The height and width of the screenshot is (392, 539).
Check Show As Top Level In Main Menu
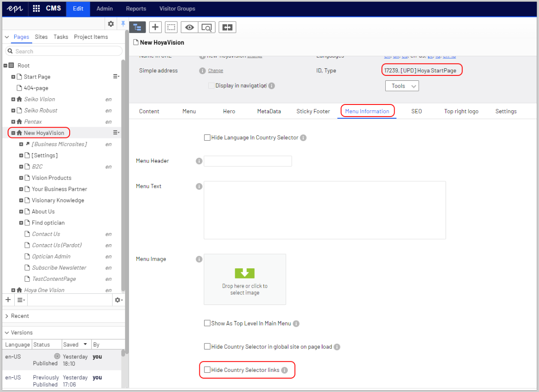point(207,323)
